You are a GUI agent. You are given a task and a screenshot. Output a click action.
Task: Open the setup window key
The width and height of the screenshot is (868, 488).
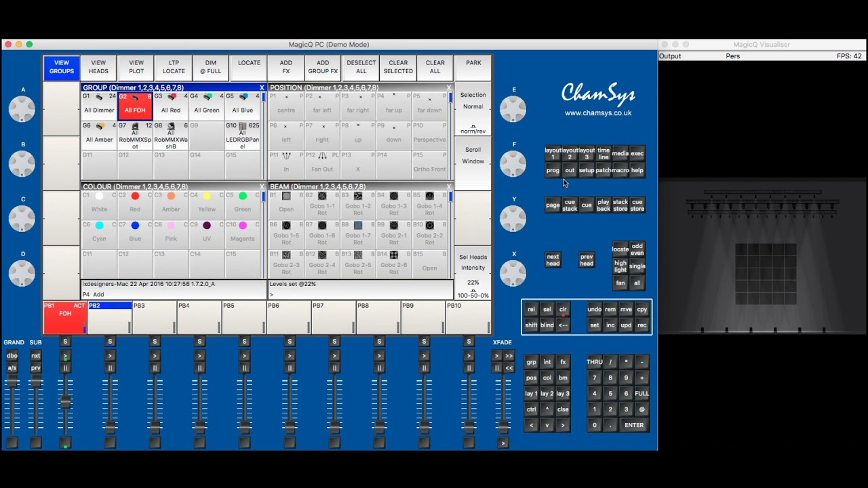tap(587, 171)
